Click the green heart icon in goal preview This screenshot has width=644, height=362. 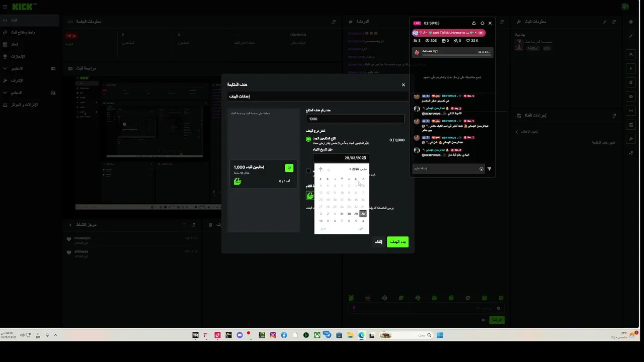(x=289, y=168)
